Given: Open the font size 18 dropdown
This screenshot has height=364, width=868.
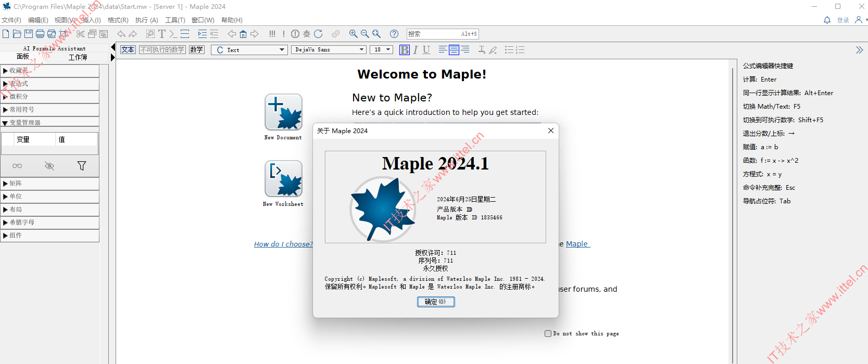Looking at the screenshot, I should (x=381, y=50).
